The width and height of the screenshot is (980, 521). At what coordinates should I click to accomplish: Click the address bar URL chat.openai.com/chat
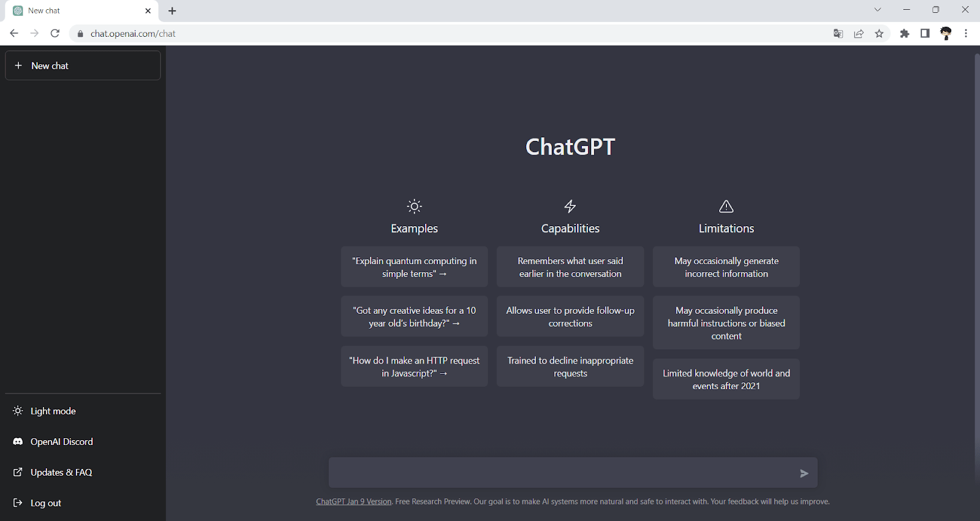click(x=133, y=34)
